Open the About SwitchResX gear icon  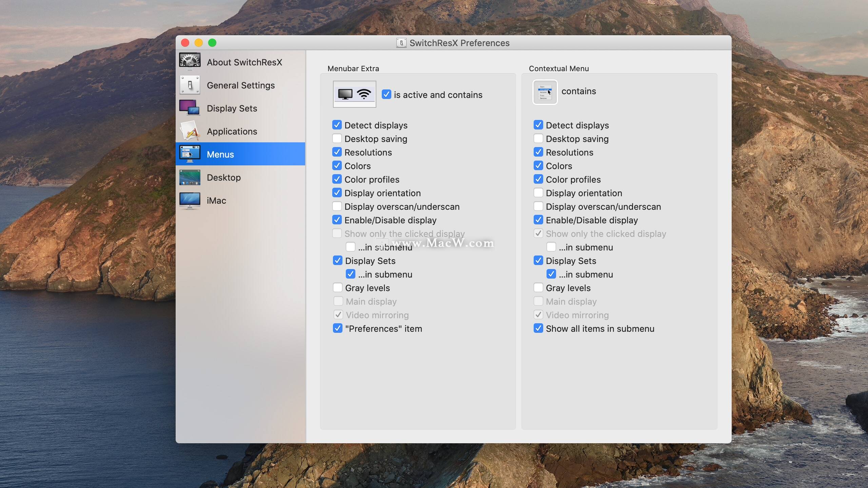coord(190,62)
